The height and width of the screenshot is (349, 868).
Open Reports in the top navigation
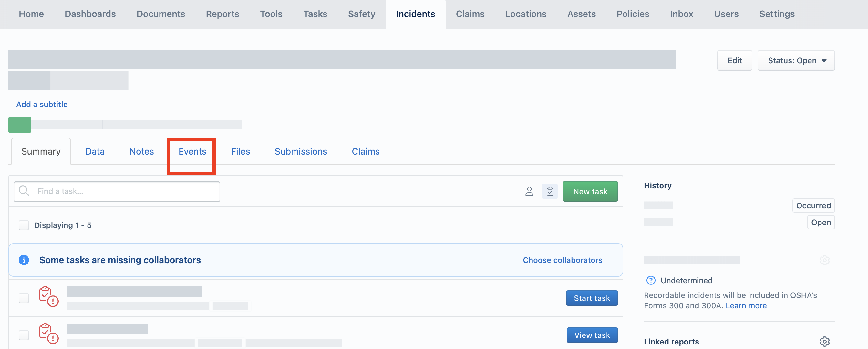[222, 14]
